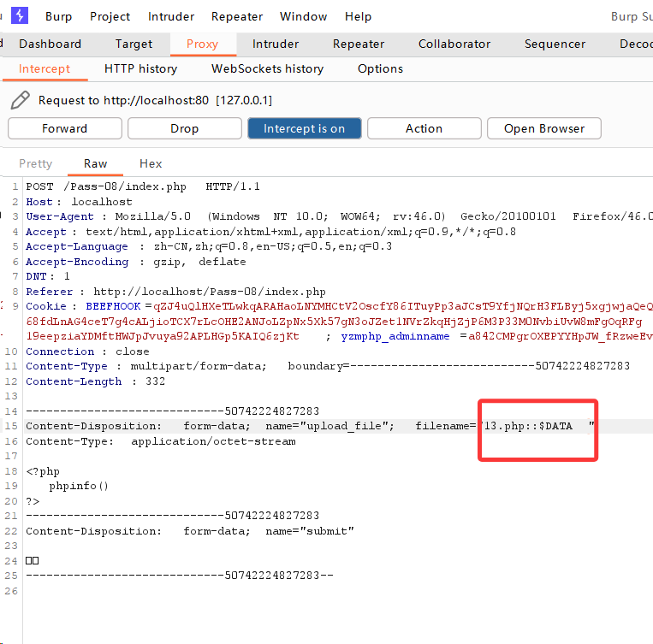Click the ?> closing tag line
The image size is (653, 644).
(33, 502)
